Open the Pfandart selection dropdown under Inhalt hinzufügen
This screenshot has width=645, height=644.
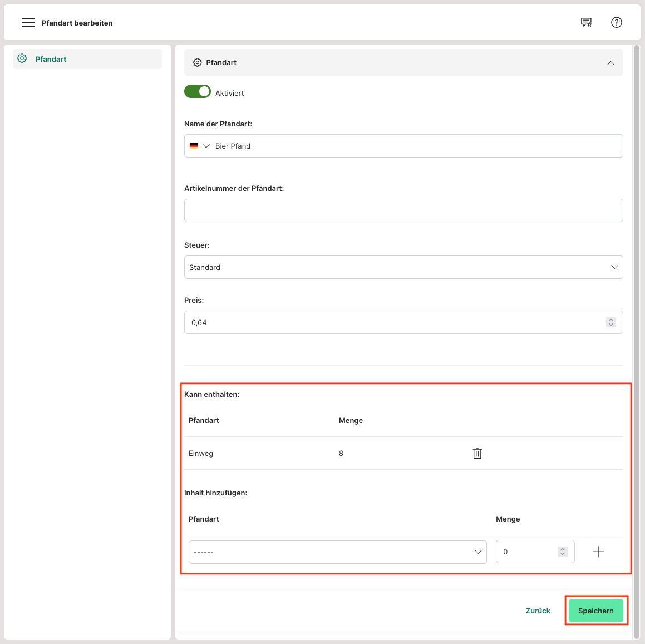337,552
